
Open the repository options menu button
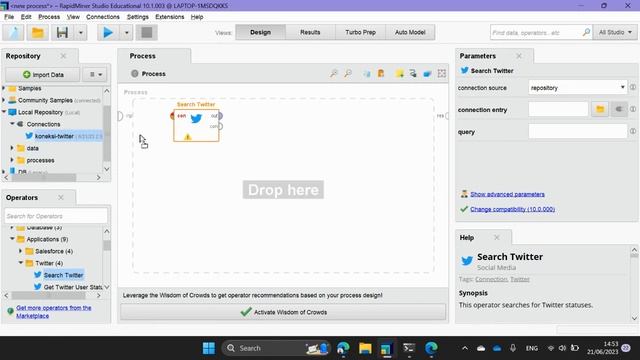click(95, 75)
